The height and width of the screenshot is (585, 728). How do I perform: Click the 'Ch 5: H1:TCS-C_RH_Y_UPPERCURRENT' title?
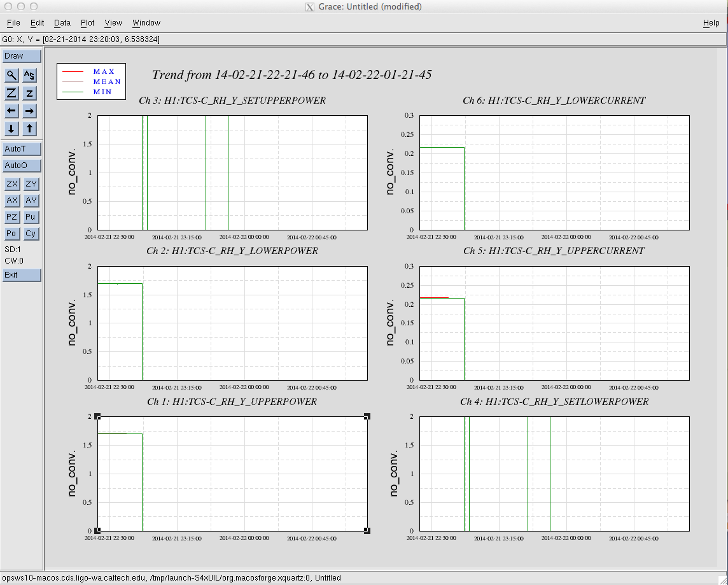pyautogui.click(x=554, y=251)
